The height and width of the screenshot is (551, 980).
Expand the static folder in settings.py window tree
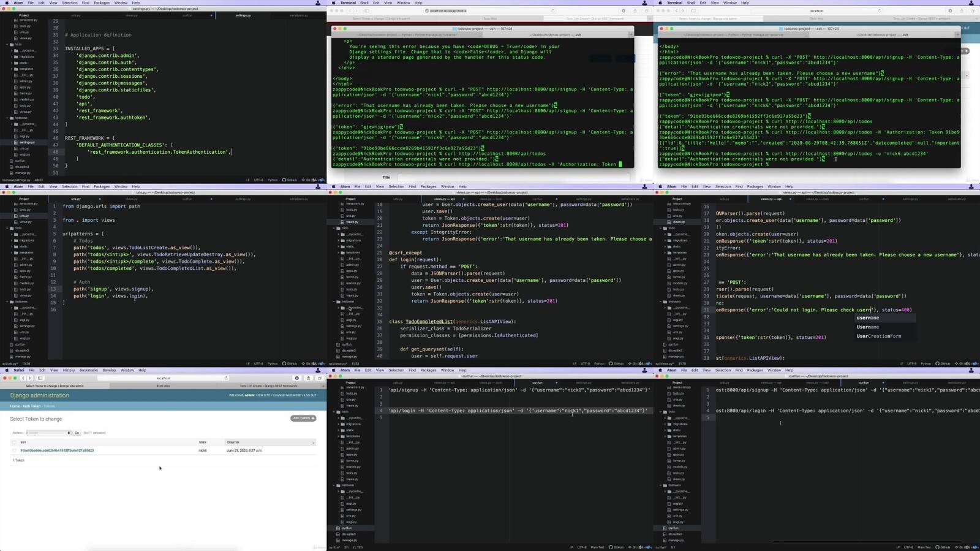[x=12, y=63]
